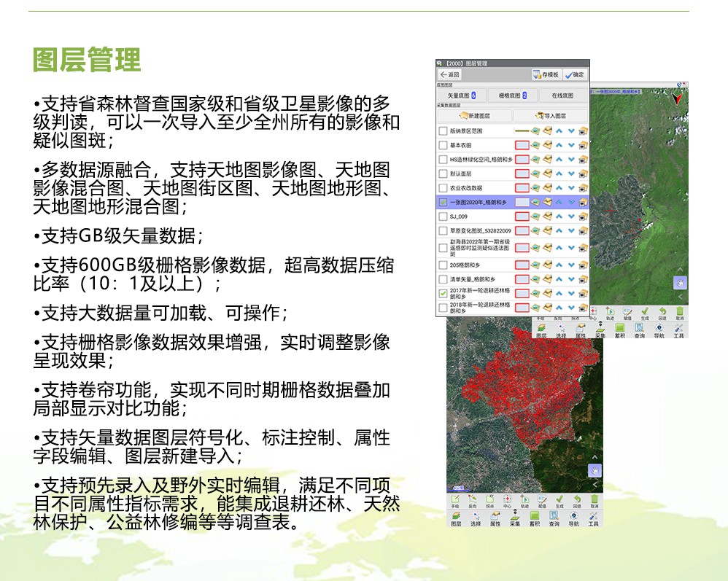
Task: Enable the SJ_009 layer checkbox
Action: (443, 217)
